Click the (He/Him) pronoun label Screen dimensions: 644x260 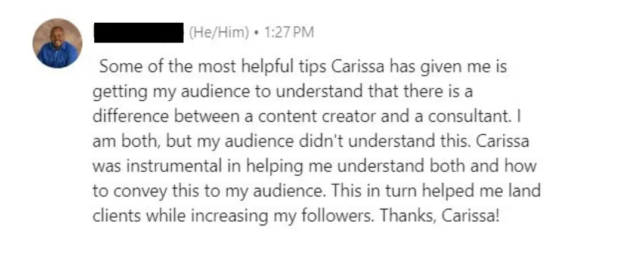pos(219,32)
